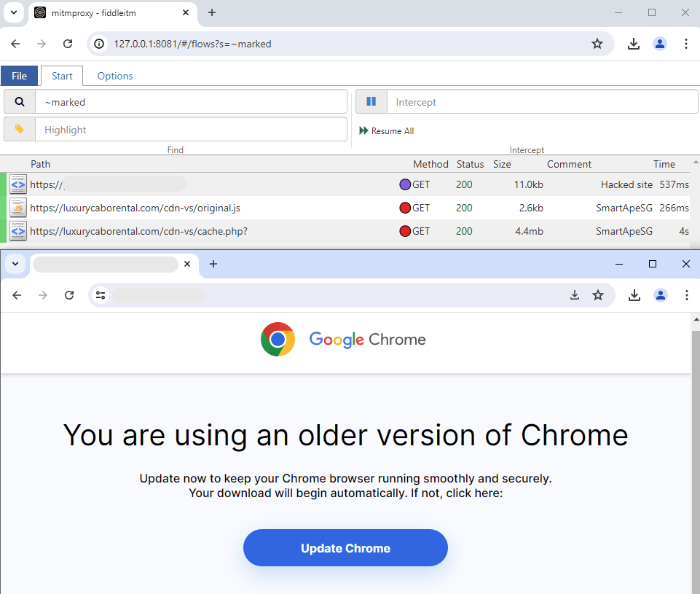Click bookmark star in lower address bar

[x=598, y=295]
